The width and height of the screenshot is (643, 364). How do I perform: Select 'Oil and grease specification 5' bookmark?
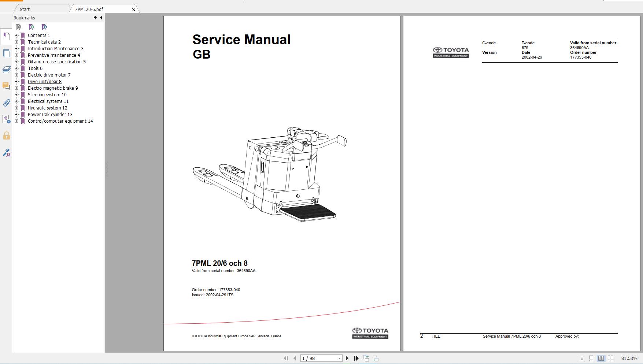[57, 62]
